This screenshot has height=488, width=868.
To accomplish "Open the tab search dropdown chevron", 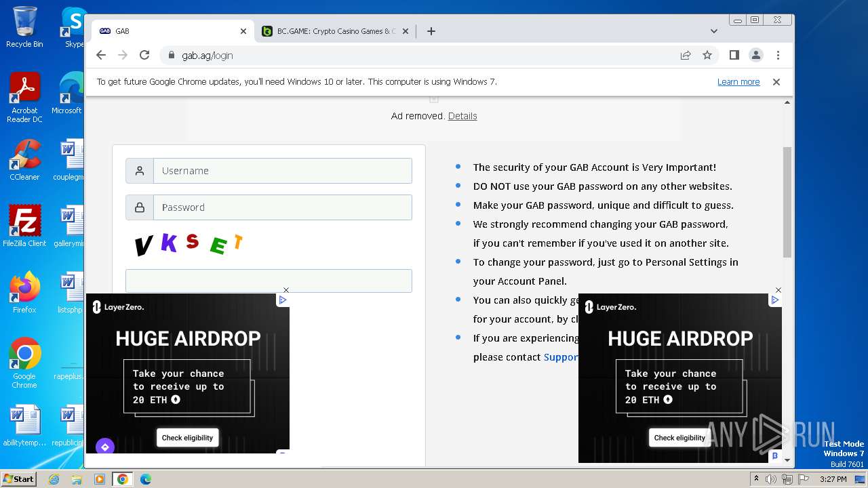I will pyautogui.click(x=714, y=31).
